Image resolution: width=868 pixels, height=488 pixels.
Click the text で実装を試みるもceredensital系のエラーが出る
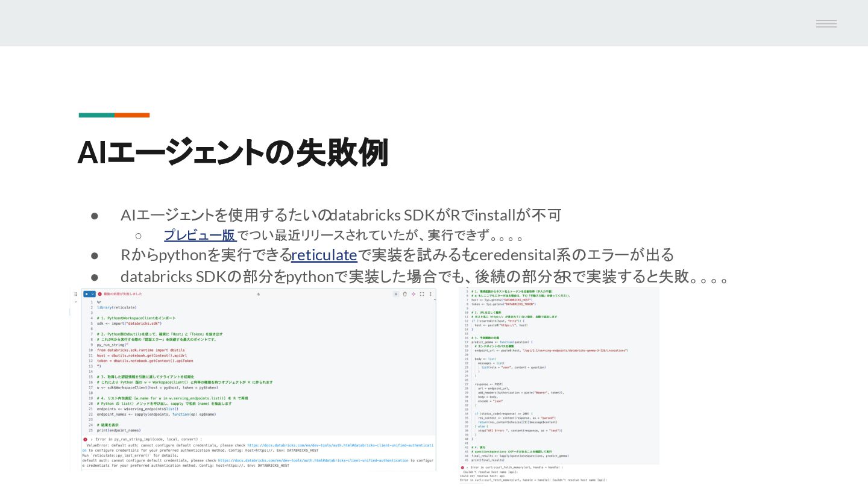(x=516, y=255)
